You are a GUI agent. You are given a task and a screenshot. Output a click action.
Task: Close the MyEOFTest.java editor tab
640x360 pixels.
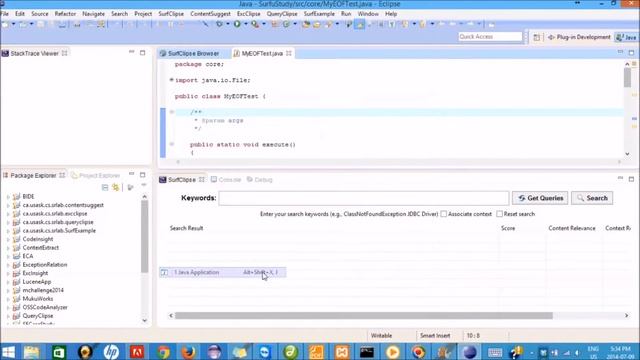pyautogui.click(x=289, y=53)
